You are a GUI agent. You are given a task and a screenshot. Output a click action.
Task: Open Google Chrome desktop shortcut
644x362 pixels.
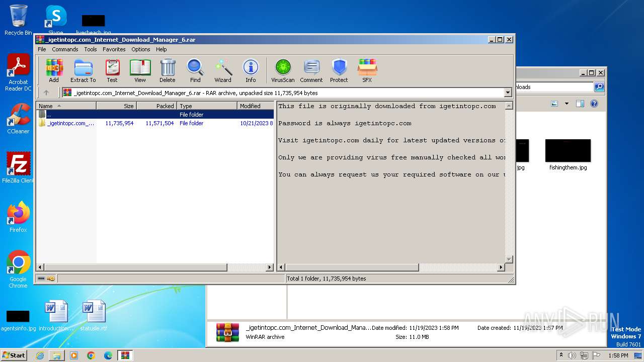(x=18, y=269)
